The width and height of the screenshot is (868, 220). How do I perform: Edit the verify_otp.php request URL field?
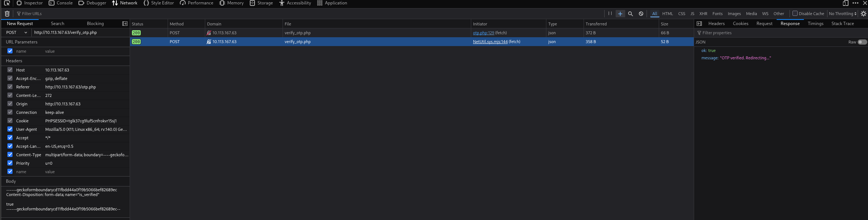pyautogui.click(x=81, y=32)
